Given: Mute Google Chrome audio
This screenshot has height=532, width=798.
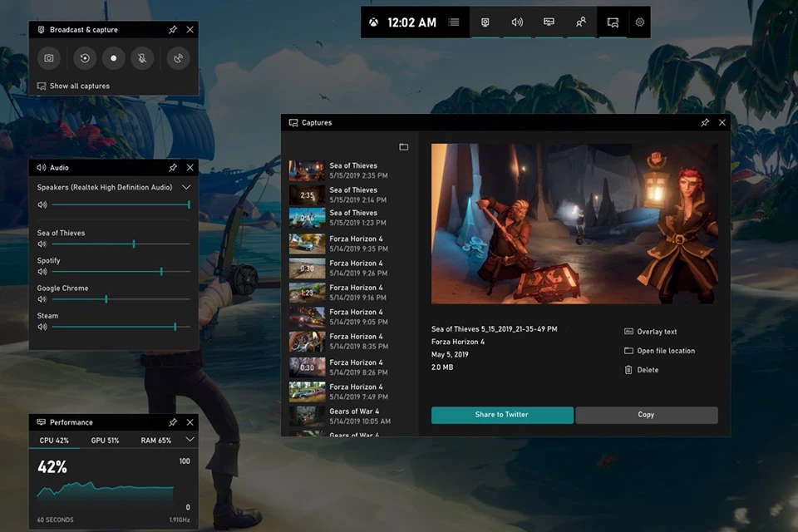Looking at the screenshot, I should pyautogui.click(x=42, y=299).
